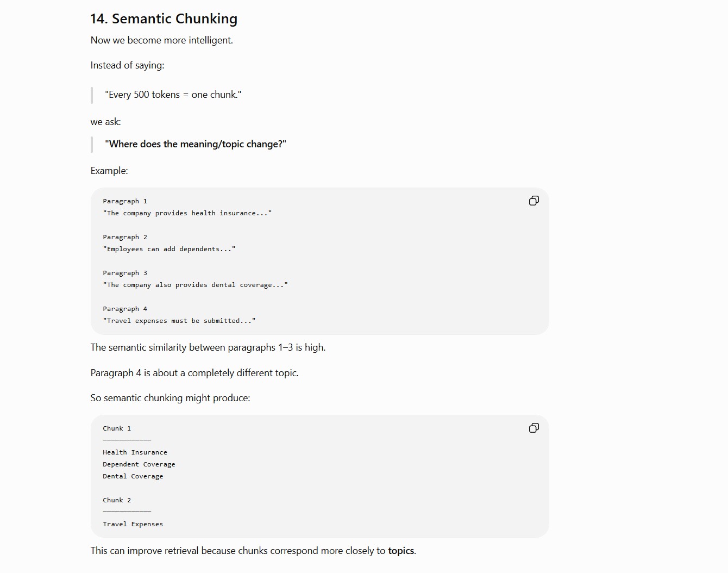The height and width of the screenshot is (573, 728).
Task: Click the code line about dental coverage
Action: 196,285
